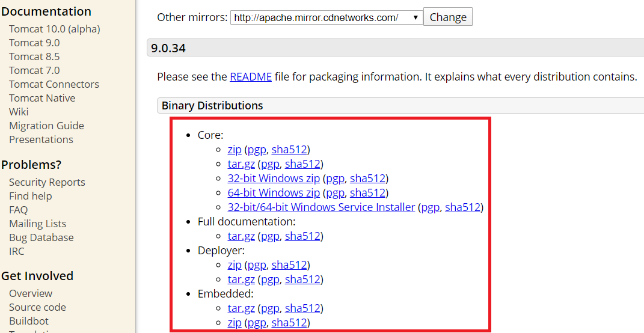Viewport: 644px width, 333px height.
Task: Open the Bug Database link
Action: tap(41, 237)
